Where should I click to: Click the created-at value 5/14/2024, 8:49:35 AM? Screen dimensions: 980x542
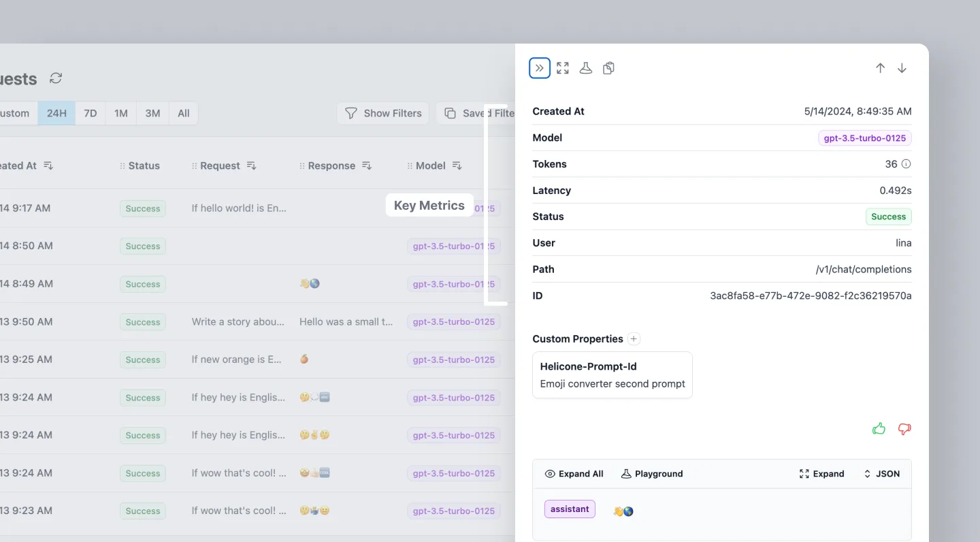click(x=857, y=112)
